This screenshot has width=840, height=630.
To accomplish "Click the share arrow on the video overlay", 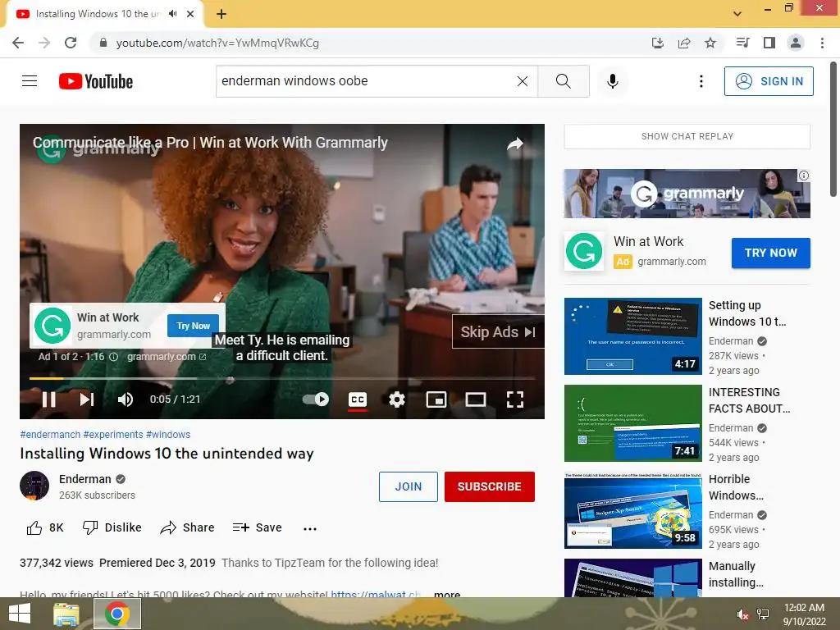I will [515, 144].
